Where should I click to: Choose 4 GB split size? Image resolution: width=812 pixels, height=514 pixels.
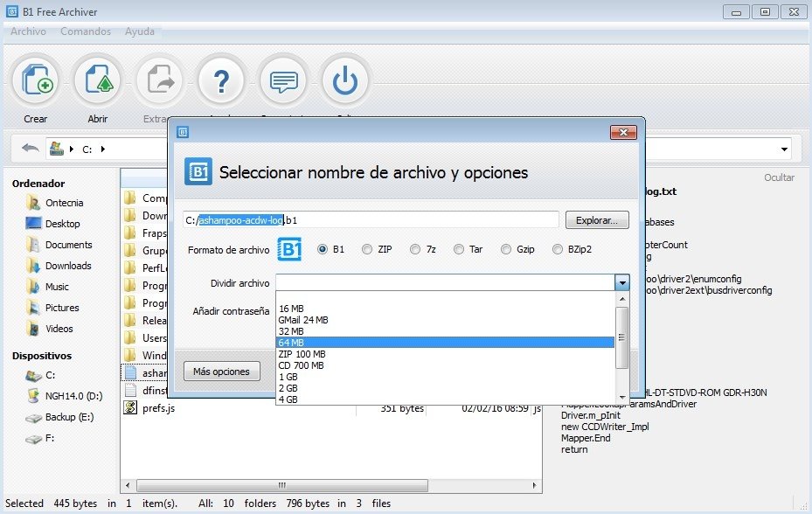click(x=446, y=399)
